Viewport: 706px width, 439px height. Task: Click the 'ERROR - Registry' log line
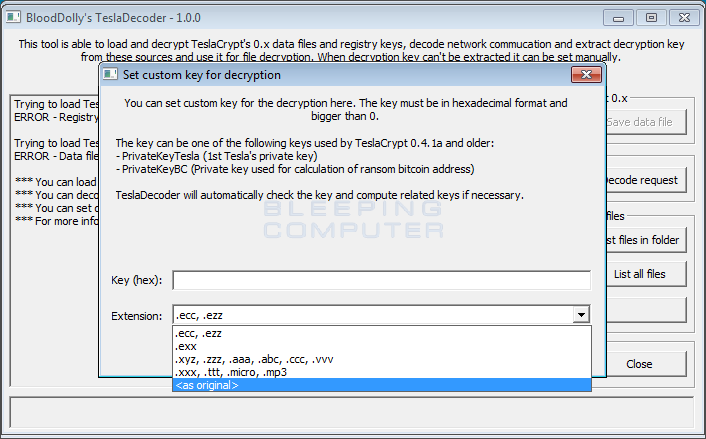point(56,118)
